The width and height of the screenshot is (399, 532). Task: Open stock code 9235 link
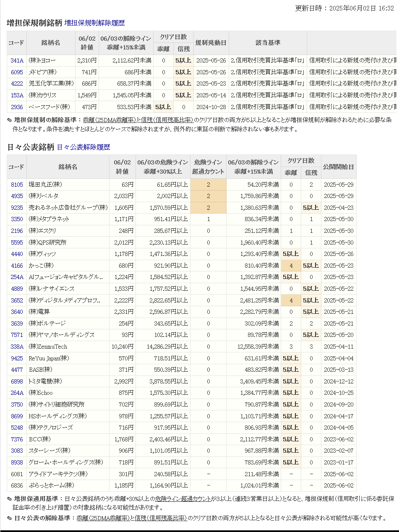point(17,208)
